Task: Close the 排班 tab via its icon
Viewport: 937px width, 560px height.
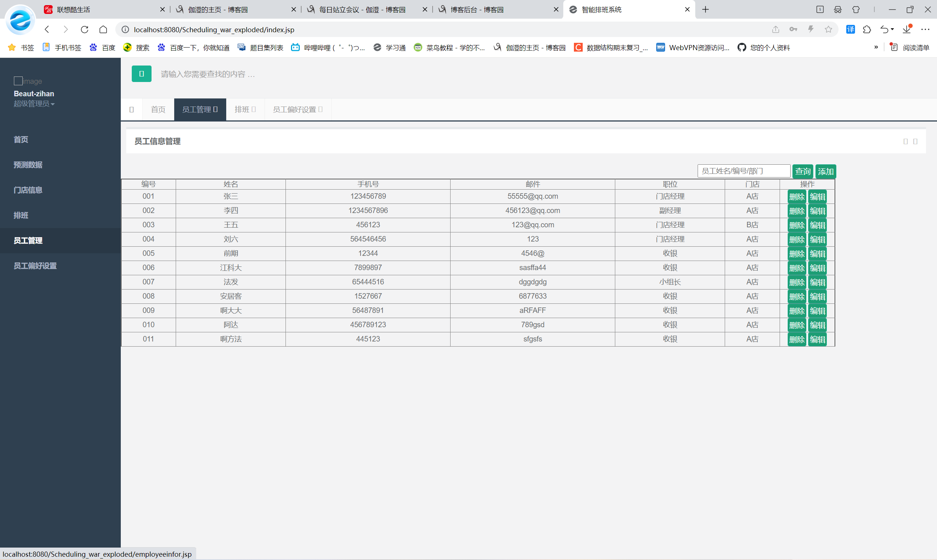Action: [x=254, y=109]
